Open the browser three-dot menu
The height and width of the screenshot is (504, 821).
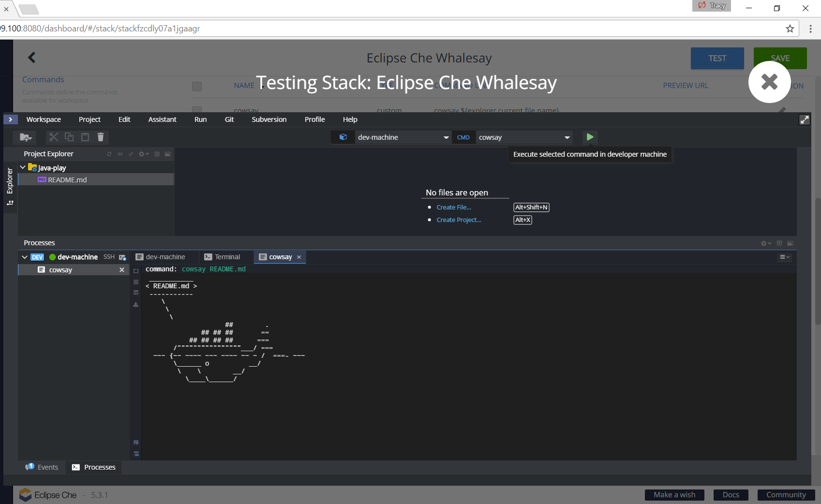coord(810,29)
